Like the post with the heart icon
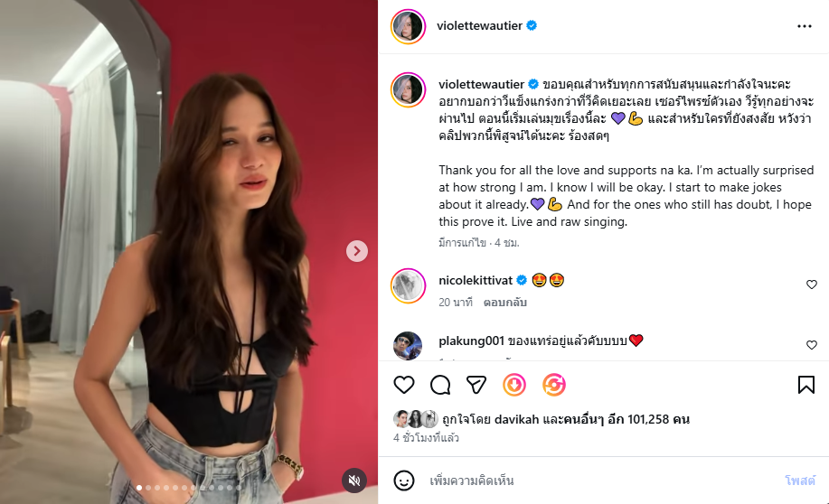The width and height of the screenshot is (829, 504). (404, 385)
